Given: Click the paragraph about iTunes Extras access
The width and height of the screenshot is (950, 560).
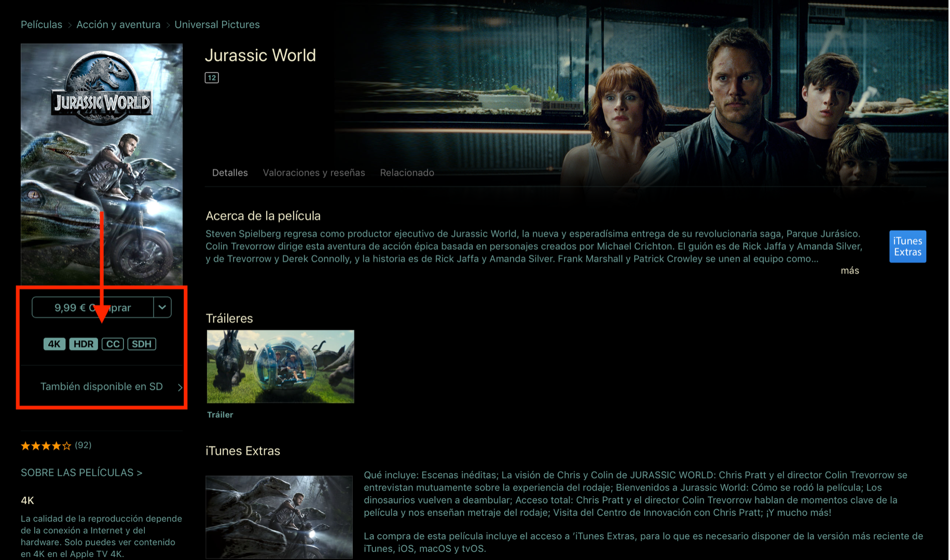Looking at the screenshot, I should click(x=643, y=542).
